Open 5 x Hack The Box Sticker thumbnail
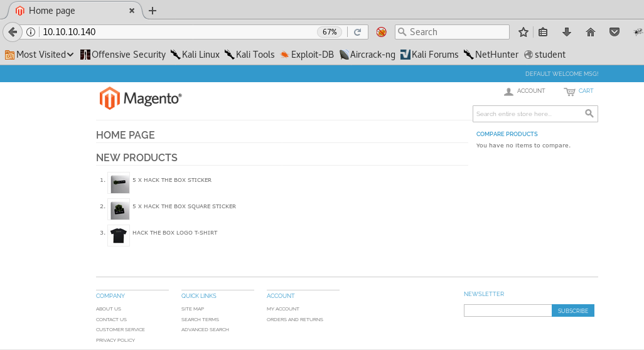Viewport: 644px width, 350px height. [x=119, y=183]
